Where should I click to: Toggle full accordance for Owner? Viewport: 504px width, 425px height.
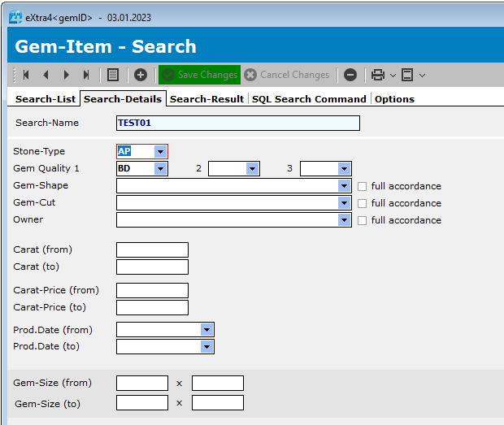coord(363,220)
